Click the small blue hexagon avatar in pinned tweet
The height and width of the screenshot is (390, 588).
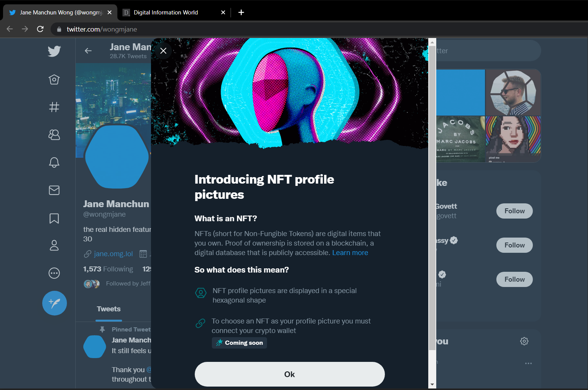[94, 347]
